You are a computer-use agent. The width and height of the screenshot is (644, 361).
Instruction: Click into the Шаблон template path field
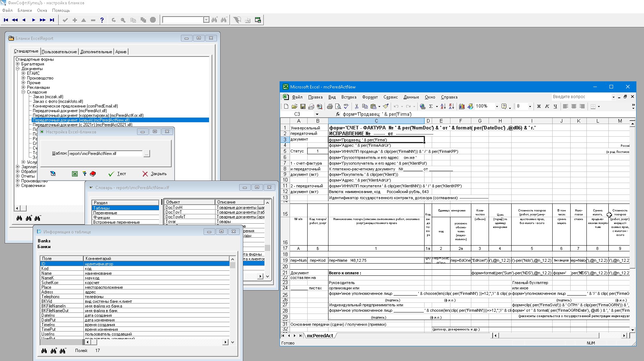click(x=105, y=154)
